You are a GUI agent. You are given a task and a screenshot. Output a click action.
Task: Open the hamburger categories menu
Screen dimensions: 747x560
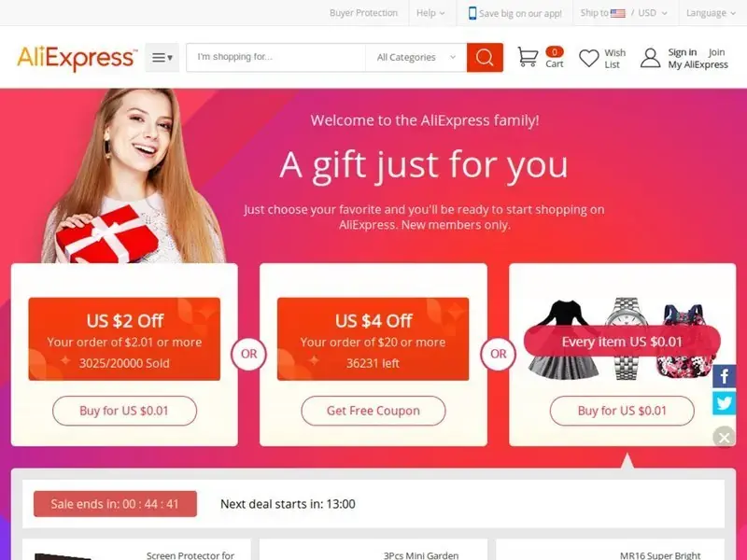point(162,58)
